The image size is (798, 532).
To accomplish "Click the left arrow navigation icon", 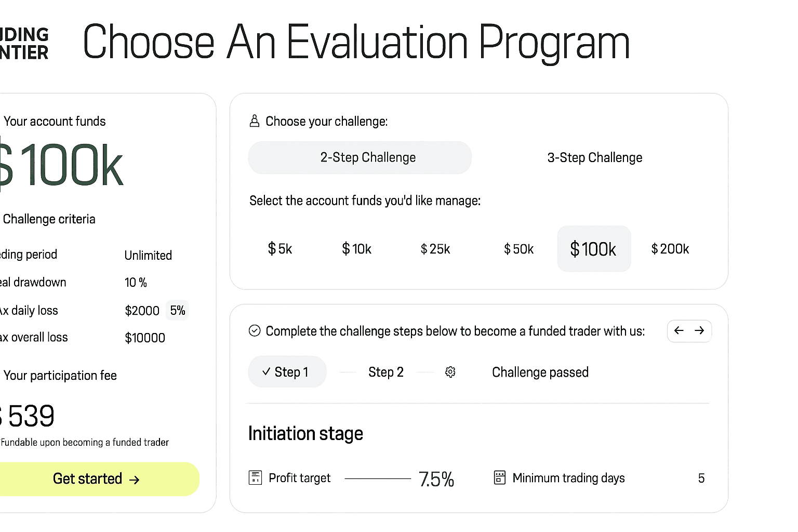I will point(679,330).
